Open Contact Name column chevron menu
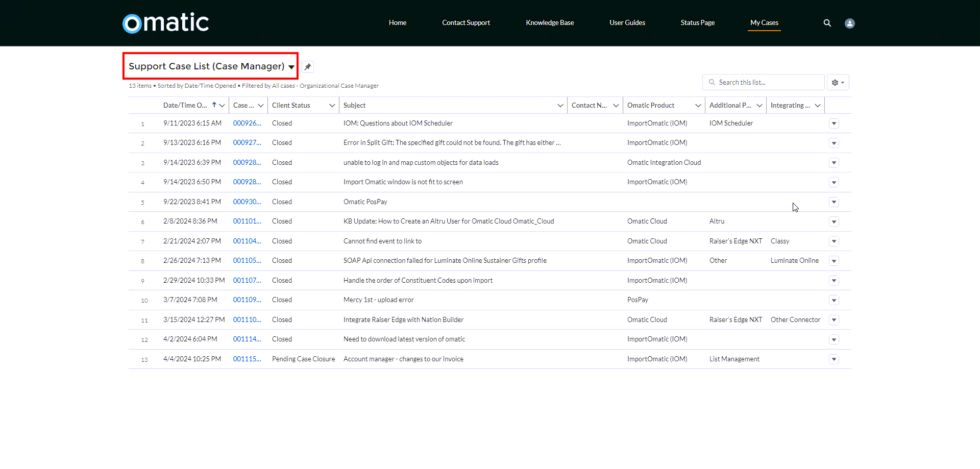The image size is (980, 469). 616,105
